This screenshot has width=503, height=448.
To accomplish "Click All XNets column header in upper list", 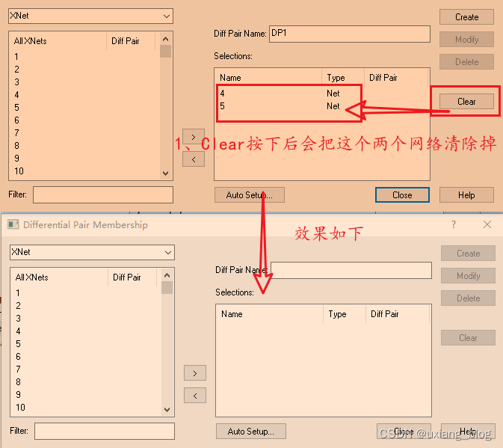I will point(58,41).
